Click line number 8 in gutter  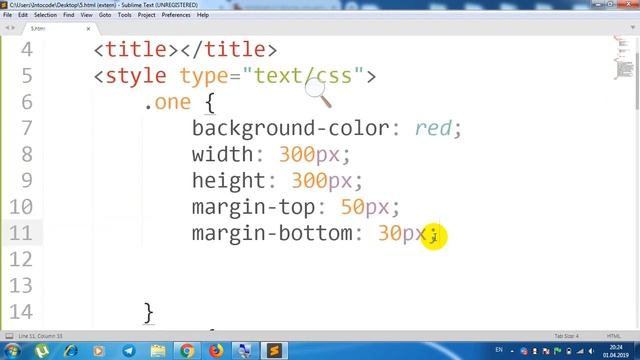click(27, 154)
